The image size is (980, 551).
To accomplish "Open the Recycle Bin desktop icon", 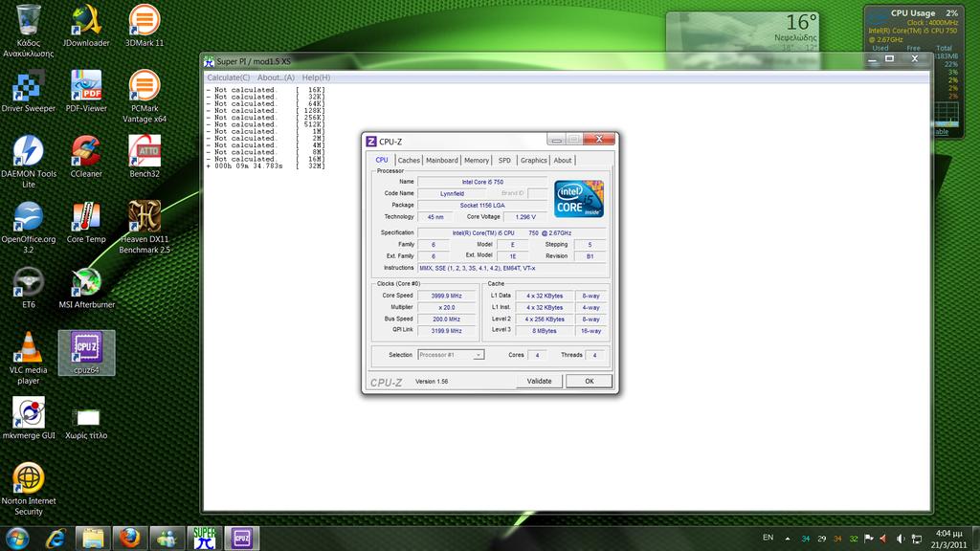I will pyautogui.click(x=28, y=30).
